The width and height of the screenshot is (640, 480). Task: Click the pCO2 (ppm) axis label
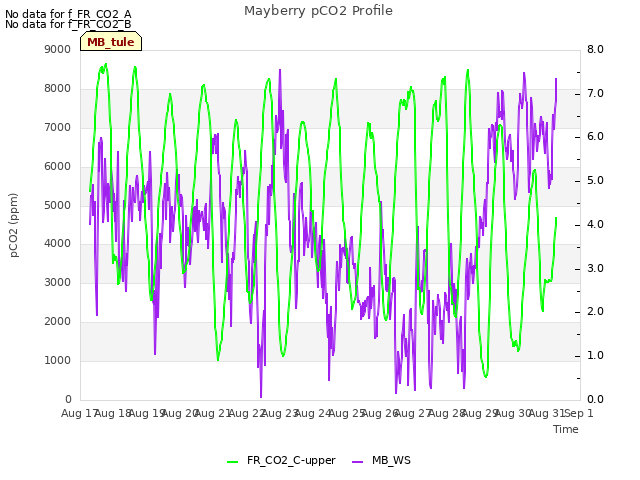(14, 225)
